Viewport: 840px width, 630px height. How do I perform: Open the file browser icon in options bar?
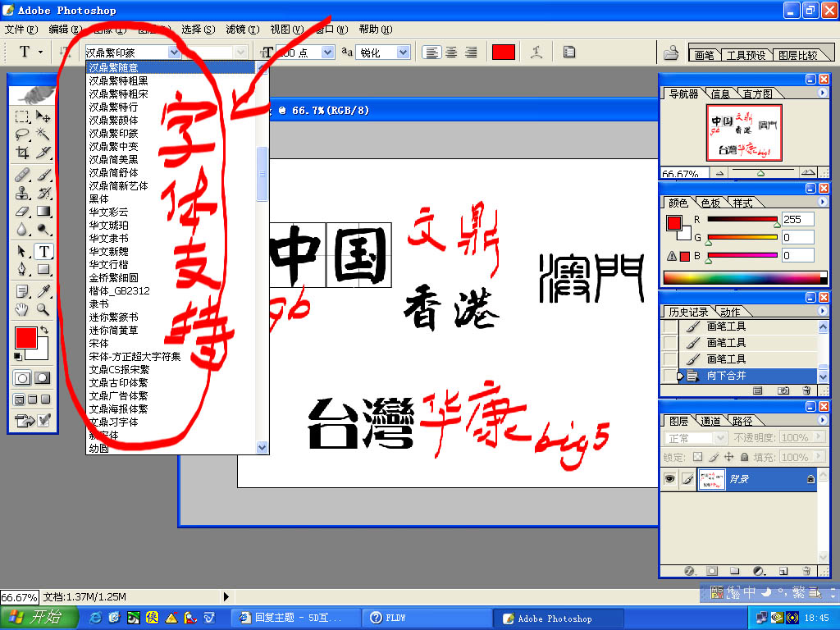[671, 52]
